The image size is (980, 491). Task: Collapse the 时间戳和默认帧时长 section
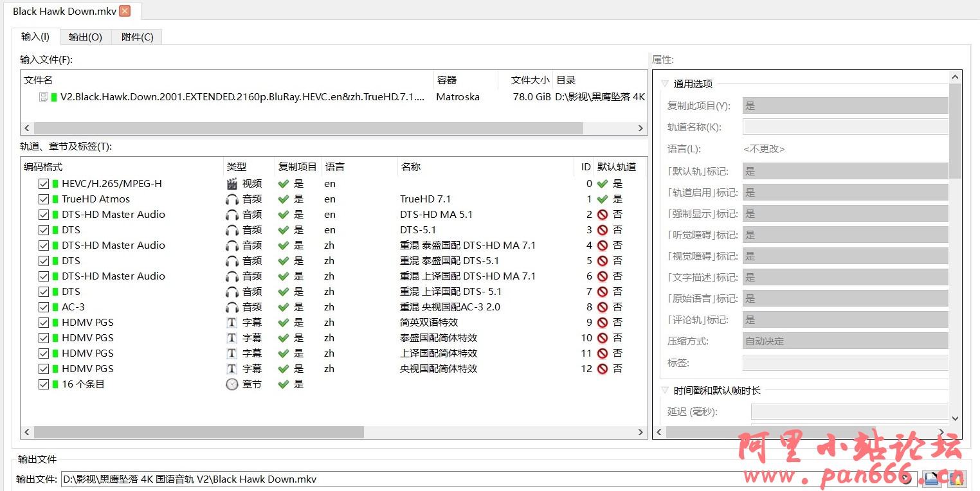665,390
